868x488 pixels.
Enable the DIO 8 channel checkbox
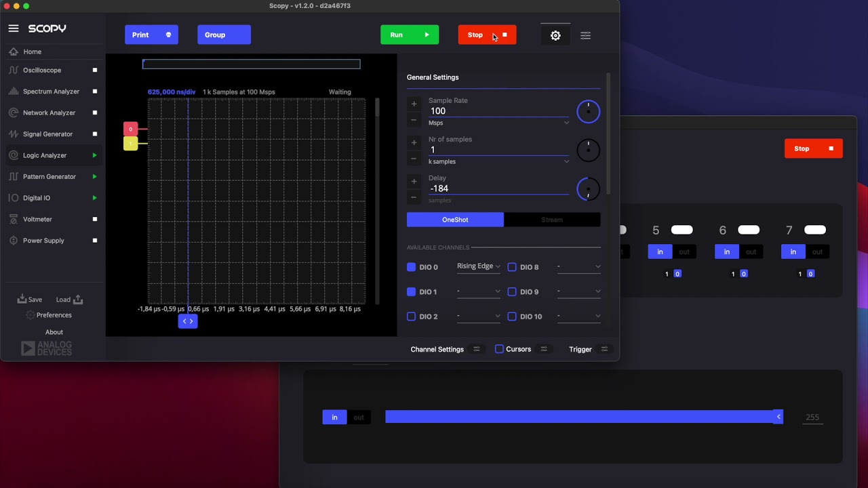point(512,267)
